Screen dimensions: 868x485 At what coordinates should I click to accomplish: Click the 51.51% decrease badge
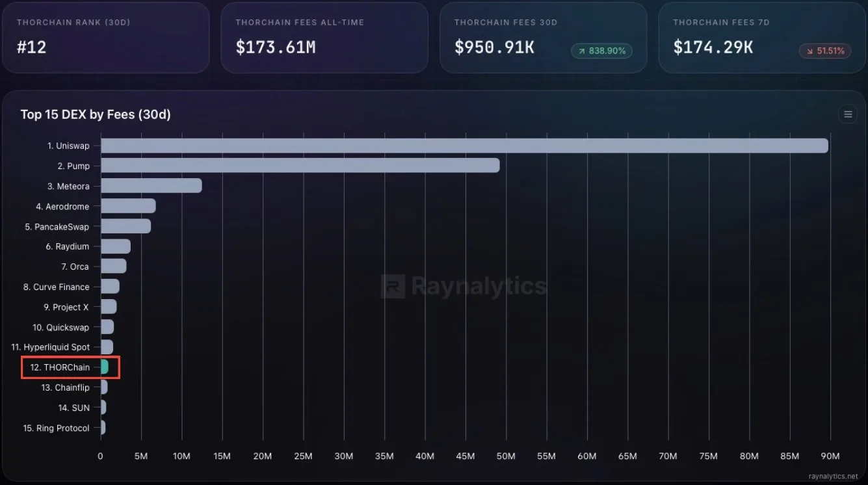click(825, 51)
